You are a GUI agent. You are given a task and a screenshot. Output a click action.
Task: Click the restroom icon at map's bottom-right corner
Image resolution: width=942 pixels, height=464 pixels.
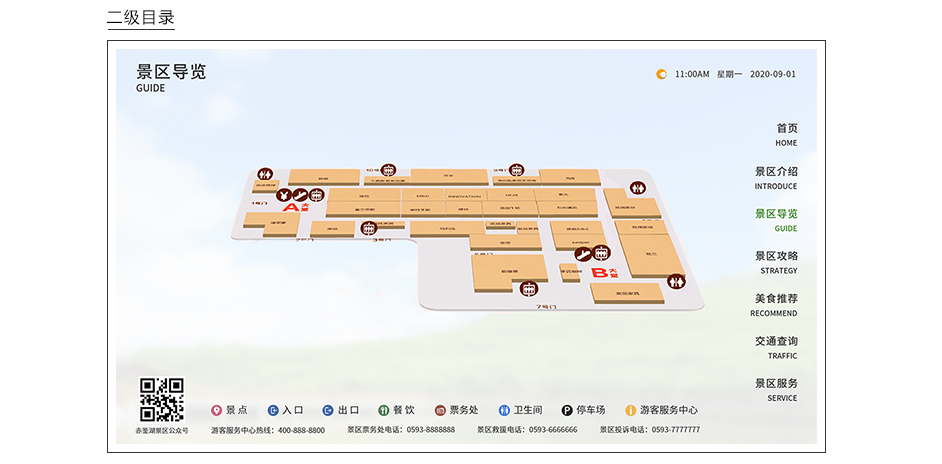[678, 282]
